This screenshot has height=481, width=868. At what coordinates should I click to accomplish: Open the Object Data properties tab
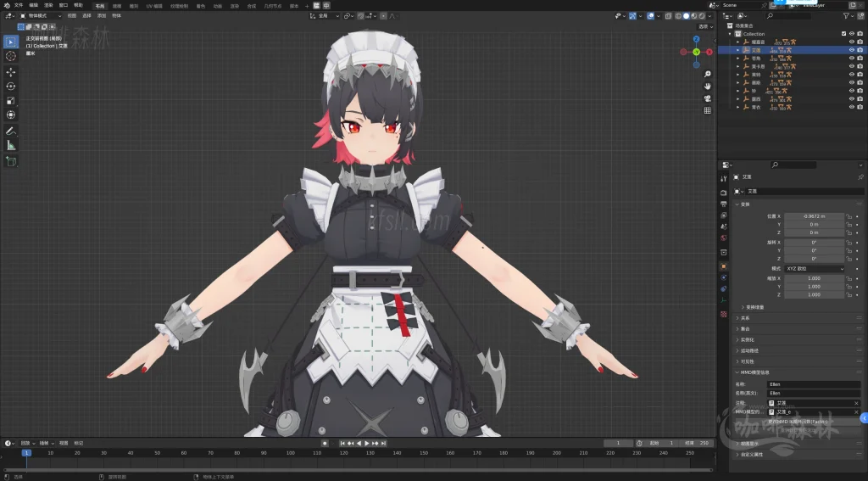pos(724,300)
